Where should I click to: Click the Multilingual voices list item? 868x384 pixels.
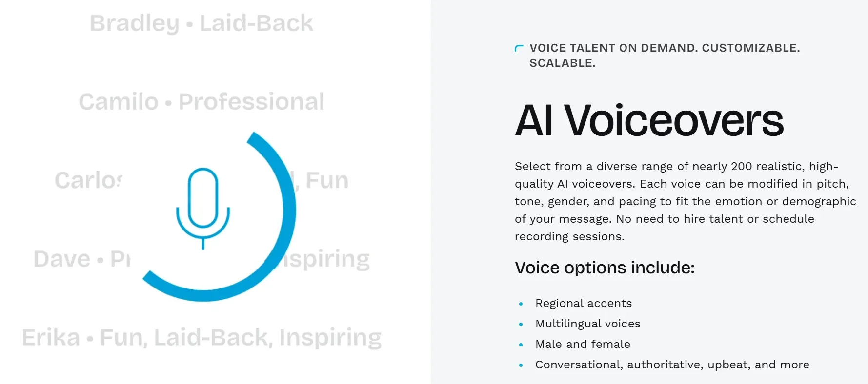point(588,324)
